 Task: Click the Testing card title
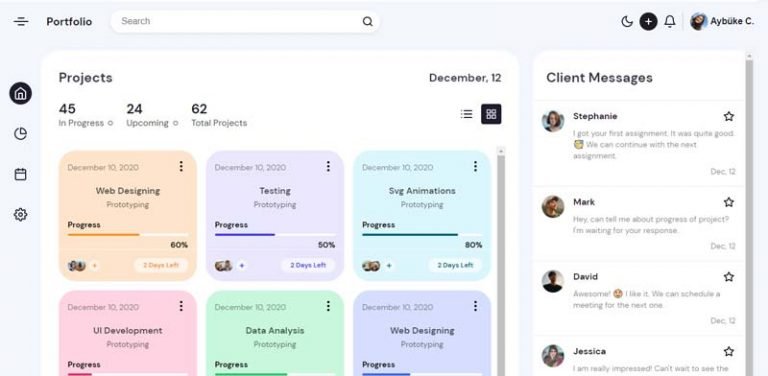[275, 191]
